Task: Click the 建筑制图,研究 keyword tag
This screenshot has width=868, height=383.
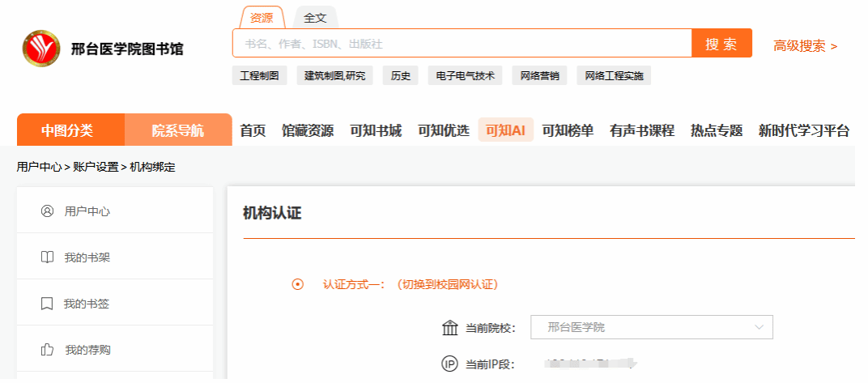Action: 335,76
